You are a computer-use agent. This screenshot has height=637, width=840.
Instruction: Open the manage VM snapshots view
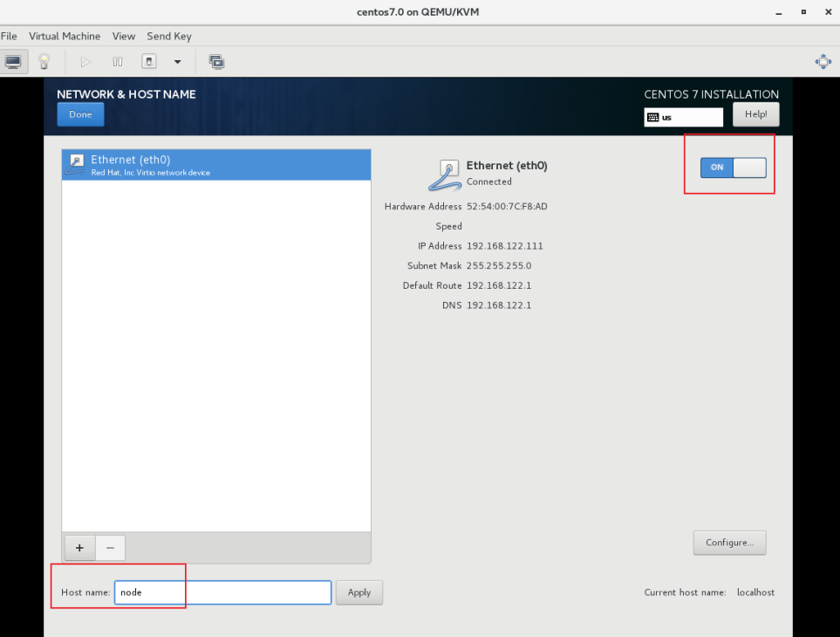coord(216,62)
